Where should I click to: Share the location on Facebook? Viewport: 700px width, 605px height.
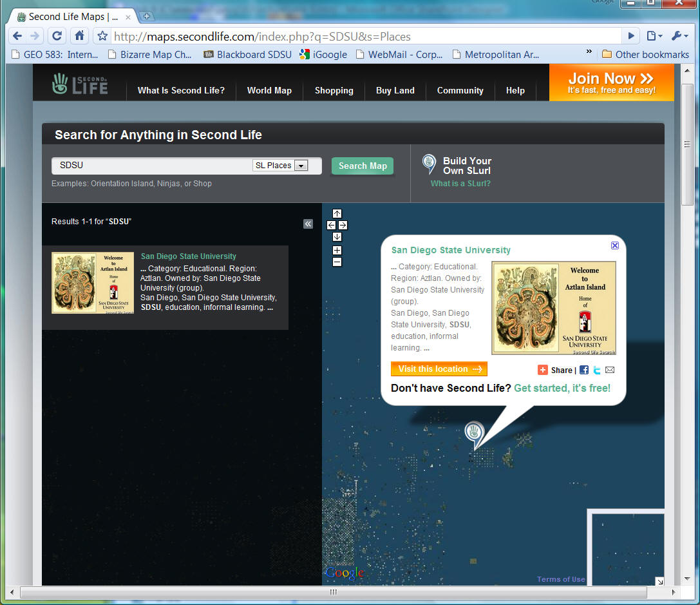click(x=584, y=370)
